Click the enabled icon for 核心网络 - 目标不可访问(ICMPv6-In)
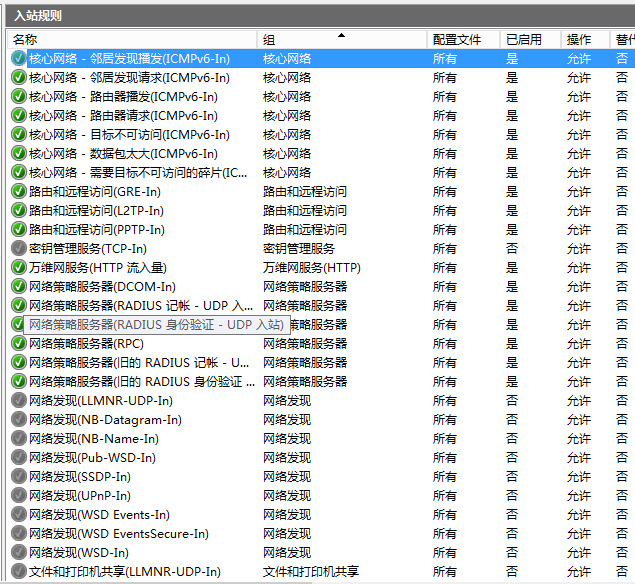This screenshot has width=635, height=584. [x=19, y=134]
